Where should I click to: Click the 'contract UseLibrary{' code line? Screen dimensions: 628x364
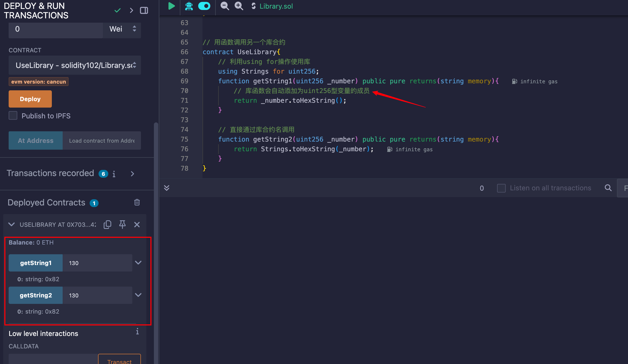[x=241, y=52]
